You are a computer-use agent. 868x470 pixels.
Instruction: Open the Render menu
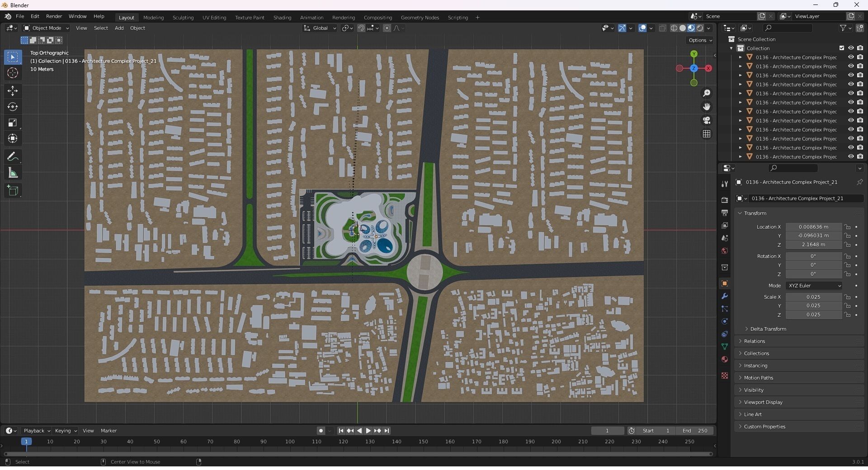[54, 16]
